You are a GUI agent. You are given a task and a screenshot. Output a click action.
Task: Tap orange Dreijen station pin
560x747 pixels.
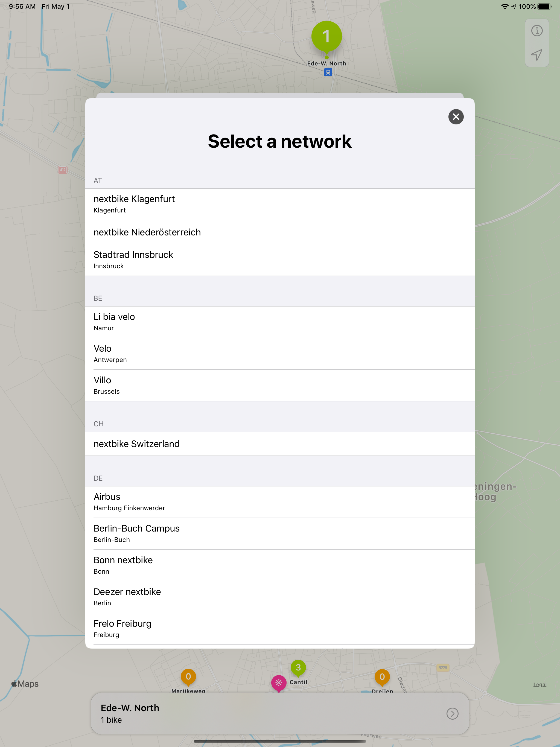tap(382, 677)
